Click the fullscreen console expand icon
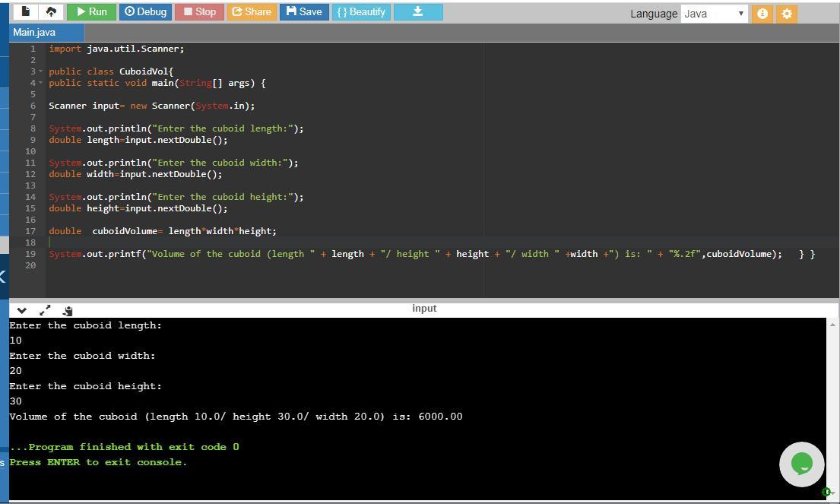The image size is (840, 504). coord(45,310)
